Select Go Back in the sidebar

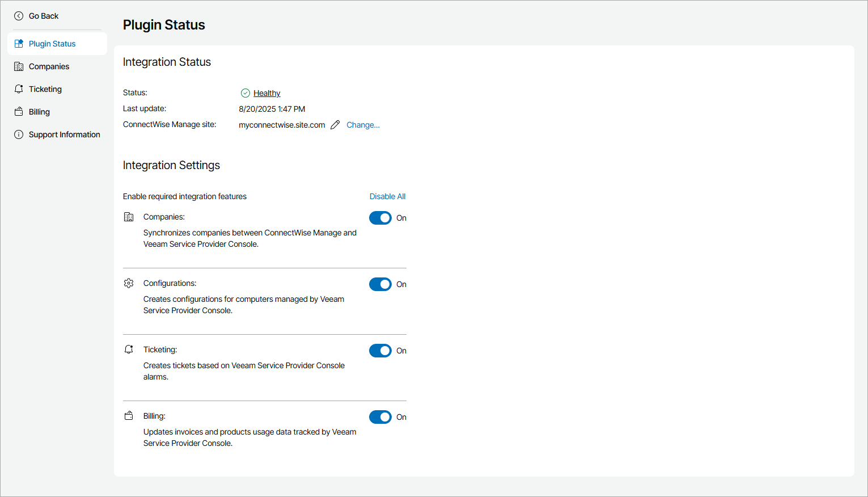(43, 16)
